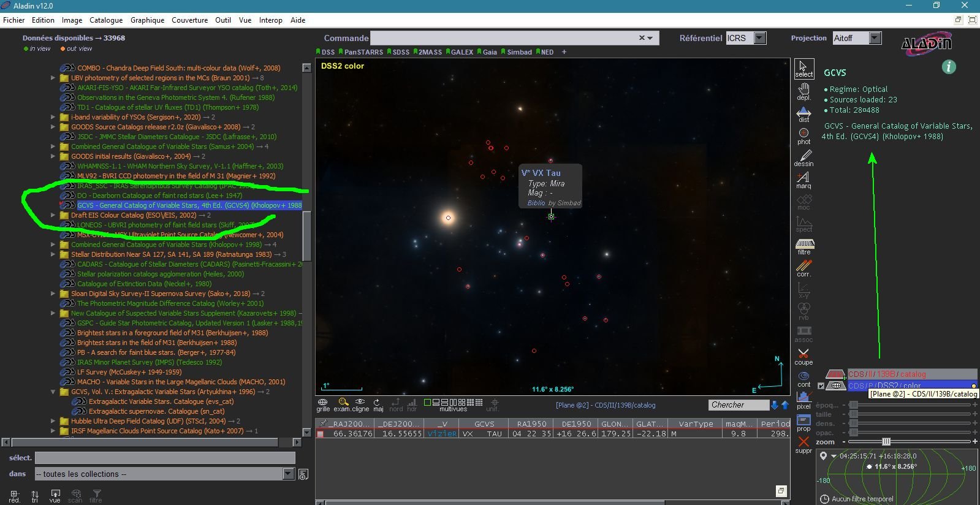
Task: Open the Fichier menu
Action: pos(14,20)
